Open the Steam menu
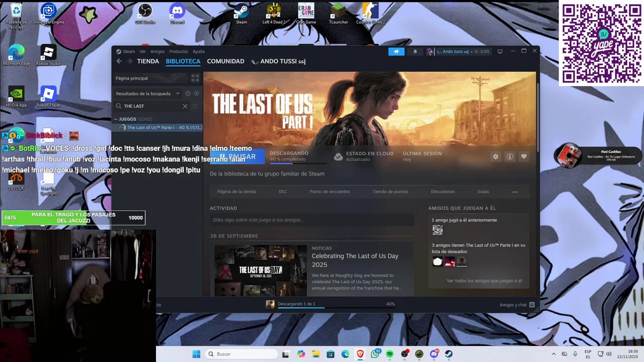 pyautogui.click(x=129, y=51)
